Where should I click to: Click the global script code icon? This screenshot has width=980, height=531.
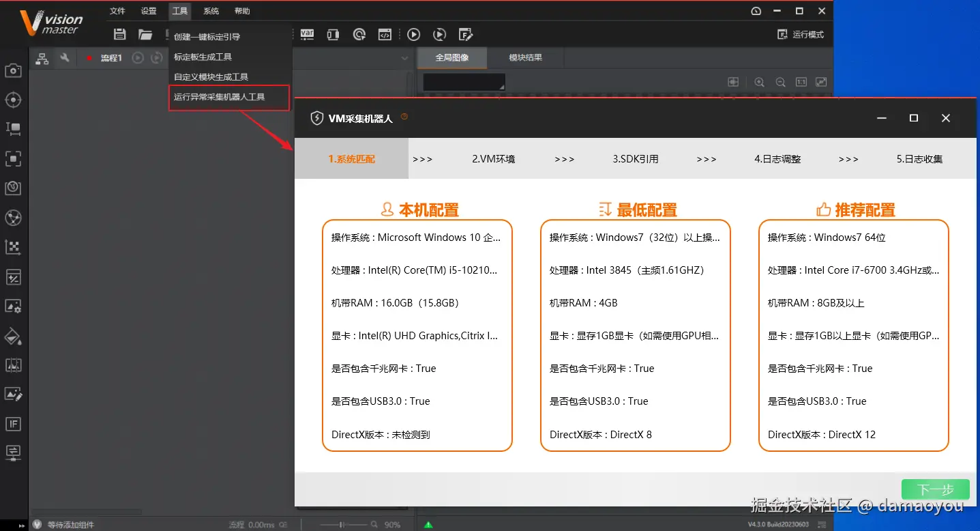[x=385, y=34]
